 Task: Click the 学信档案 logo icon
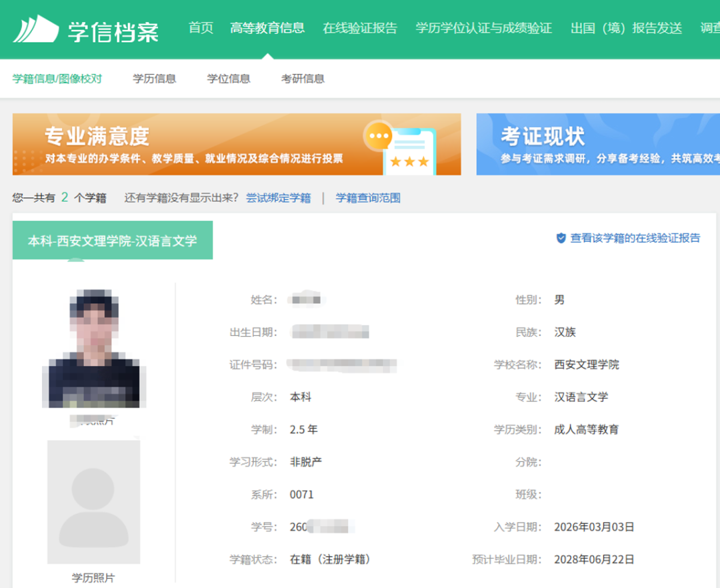tap(36, 29)
